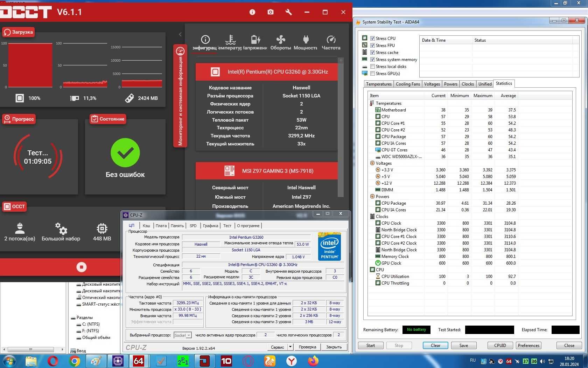Open AIDA64 Unified tab
The width and height of the screenshot is (588, 368).
[485, 84]
